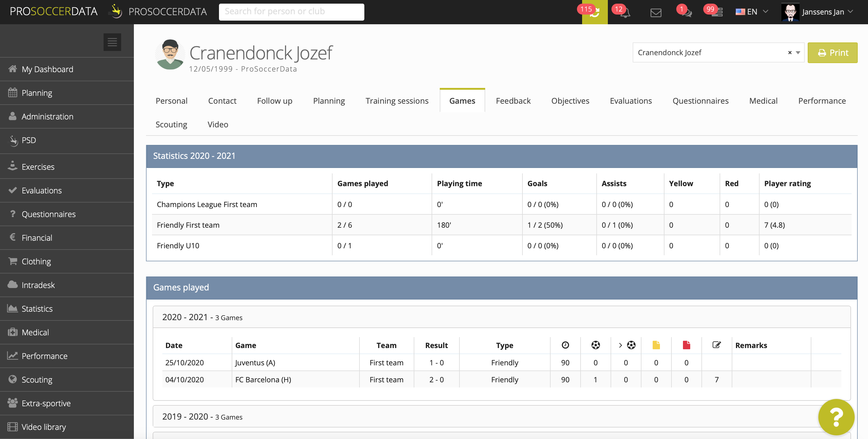Open the sync refresh notifications icon
The width and height of the screenshot is (868, 439).
click(x=595, y=12)
